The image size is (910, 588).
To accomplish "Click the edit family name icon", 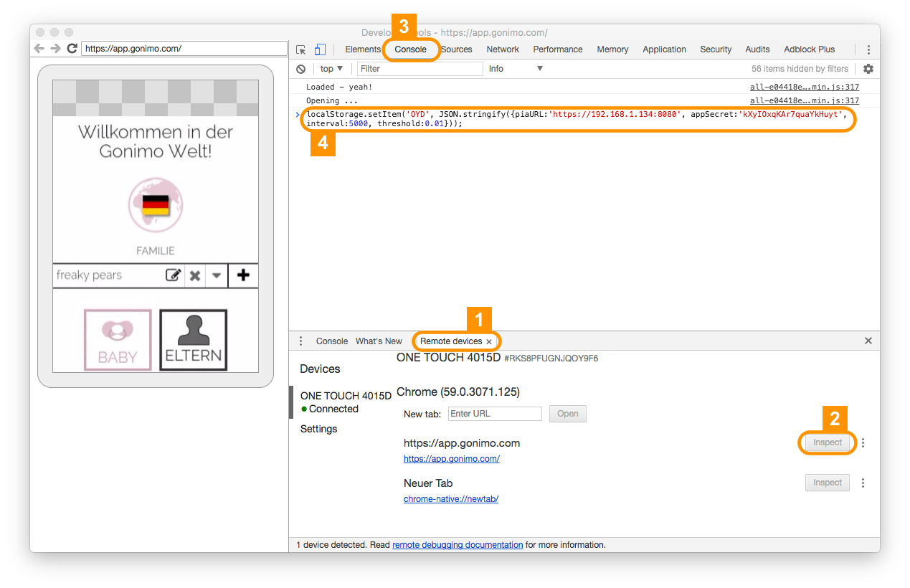I will coord(173,275).
